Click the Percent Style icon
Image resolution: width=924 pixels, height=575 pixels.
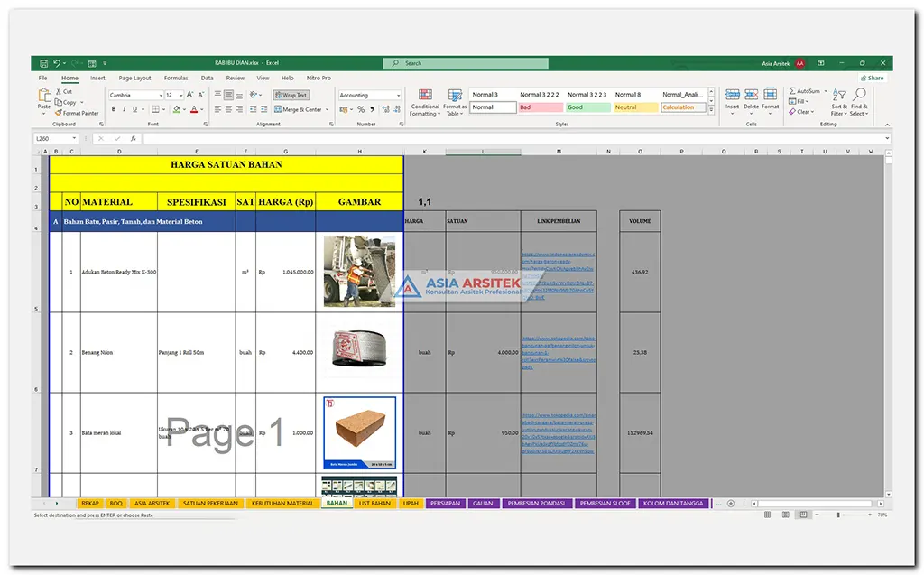pyautogui.click(x=361, y=110)
